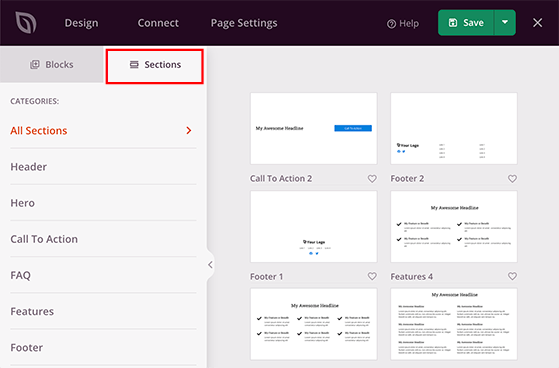
Task: Click the Sections tab icon
Action: (134, 65)
